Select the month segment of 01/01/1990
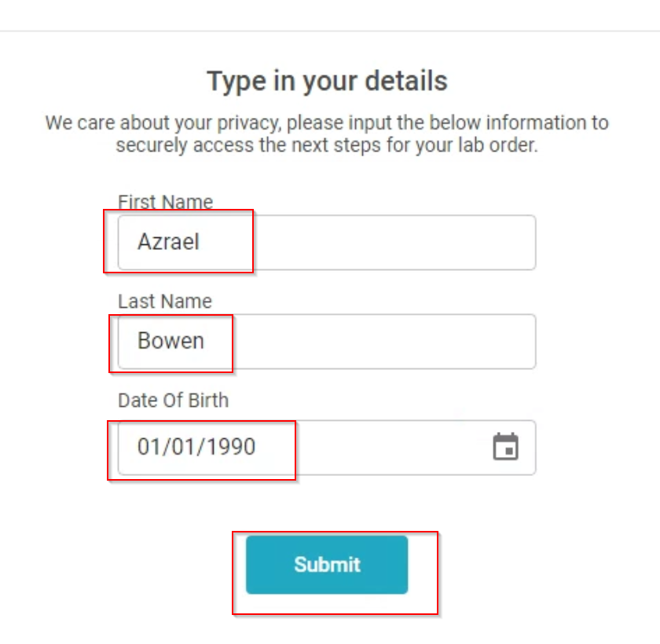Image resolution: width=660 pixels, height=644 pixels. tap(148, 447)
